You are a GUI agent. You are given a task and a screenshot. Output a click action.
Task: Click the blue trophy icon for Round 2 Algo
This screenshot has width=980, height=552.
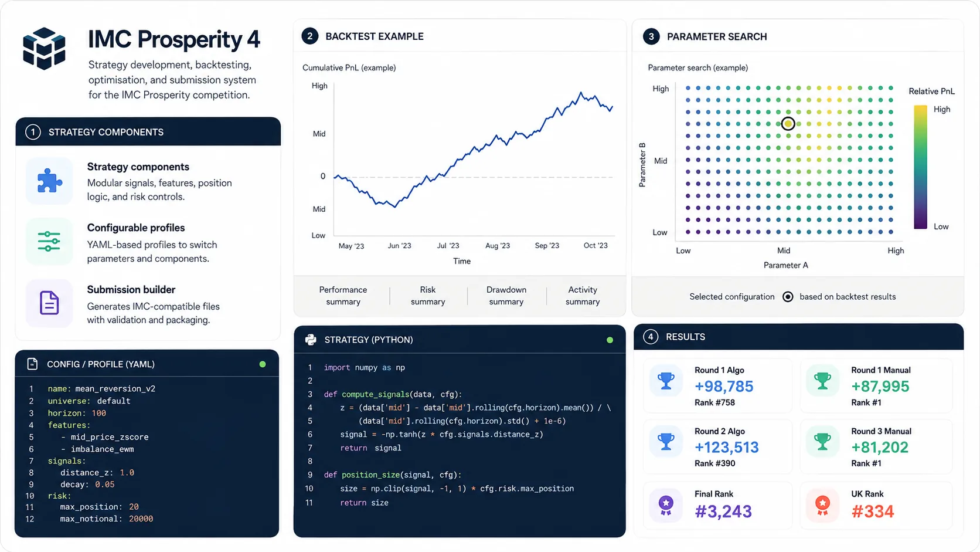pyautogui.click(x=666, y=442)
